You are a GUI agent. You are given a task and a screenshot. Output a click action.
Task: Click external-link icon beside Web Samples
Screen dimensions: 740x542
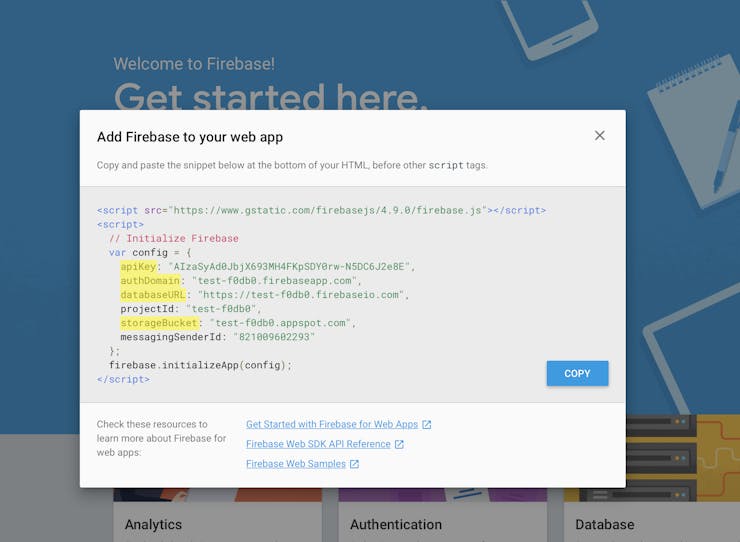(354, 464)
